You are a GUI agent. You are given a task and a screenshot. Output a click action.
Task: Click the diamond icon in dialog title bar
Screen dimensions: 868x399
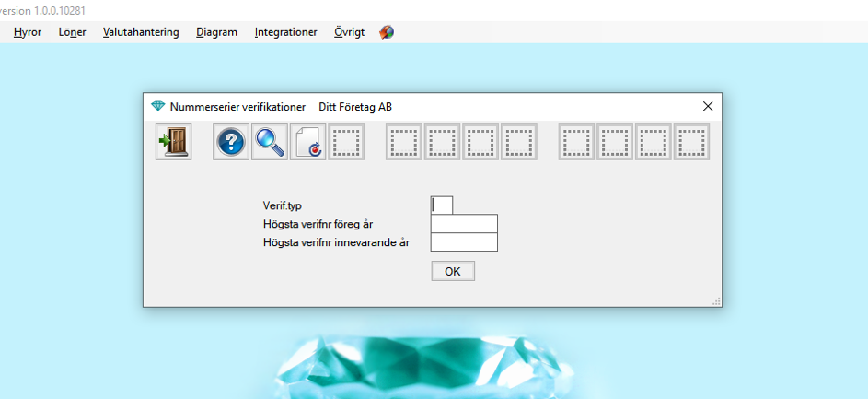tap(158, 106)
